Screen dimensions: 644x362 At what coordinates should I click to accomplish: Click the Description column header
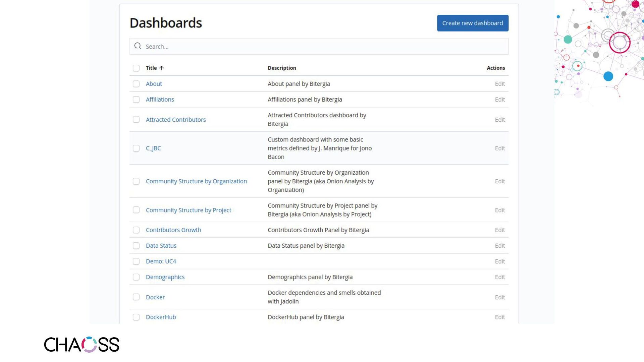(x=282, y=68)
